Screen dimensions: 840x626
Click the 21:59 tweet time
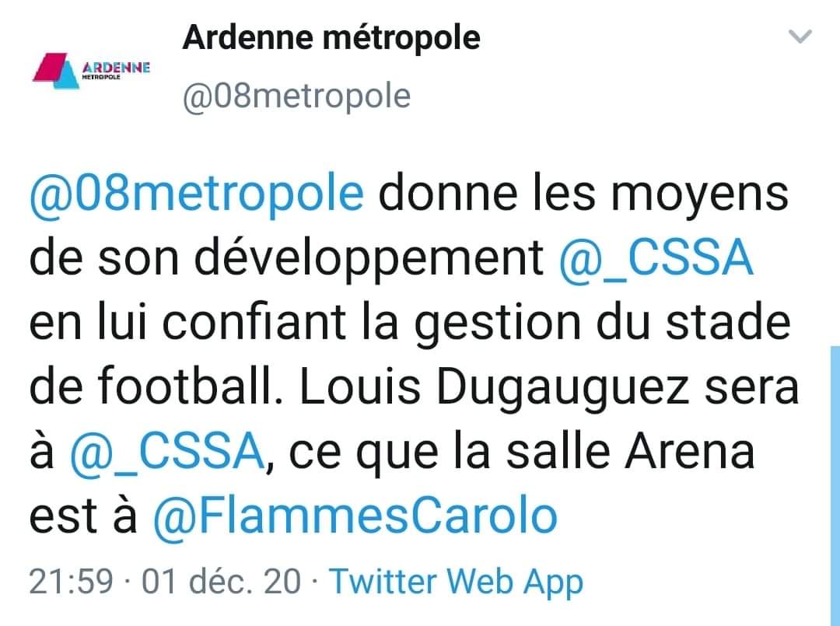point(72,581)
